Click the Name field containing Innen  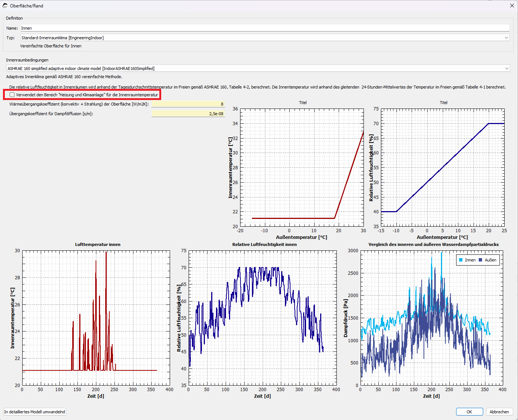pos(265,28)
